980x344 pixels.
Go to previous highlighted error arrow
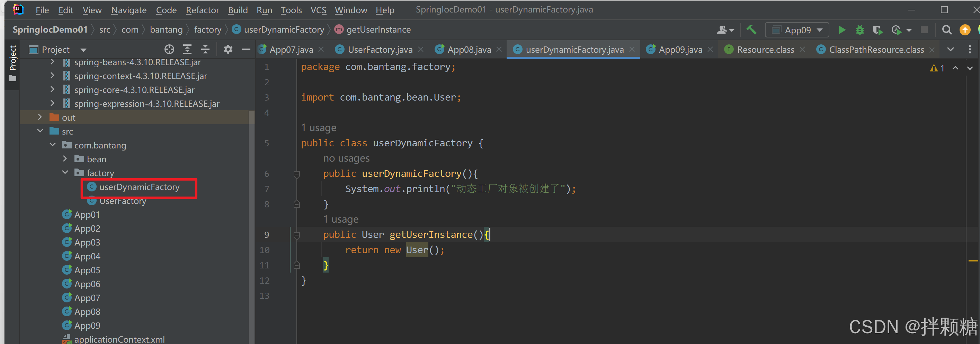(955, 68)
